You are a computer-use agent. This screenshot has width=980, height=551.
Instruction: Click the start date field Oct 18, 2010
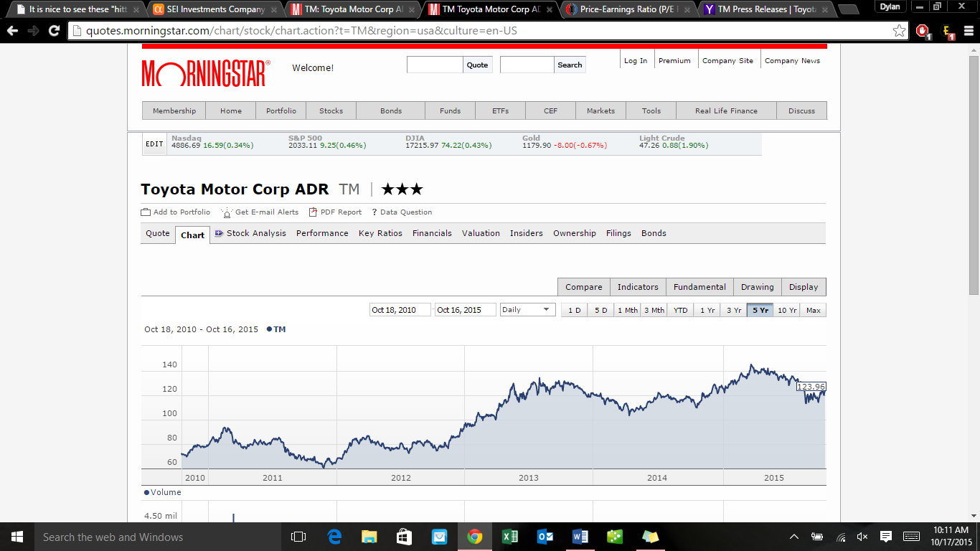[x=400, y=310]
